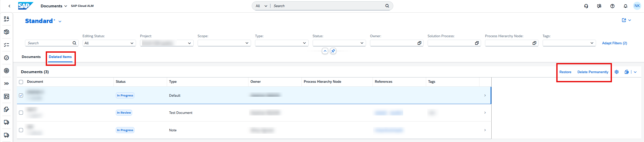Click the Restore button
Viewport: 644px width, 142px height.
pos(565,72)
